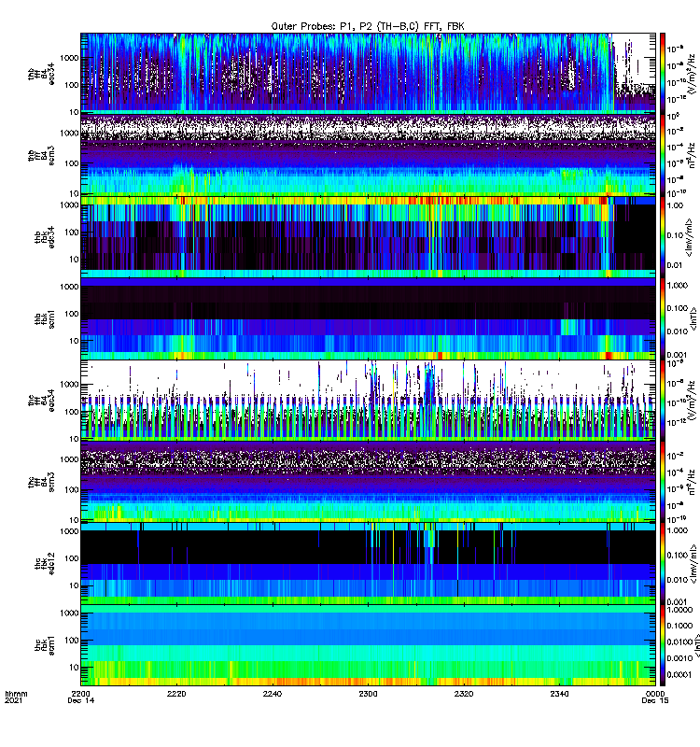Click the '0.001' tick on thc edc12 color scale
Image resolution: width=700 pixels, height=747 pixels.
click(x=678, y=601)
